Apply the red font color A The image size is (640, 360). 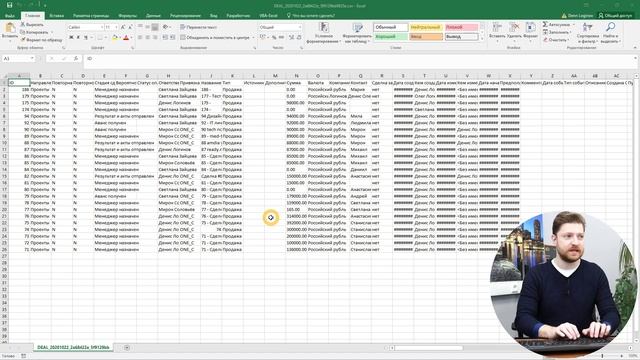pyautogui.click(x=126, y=38)
